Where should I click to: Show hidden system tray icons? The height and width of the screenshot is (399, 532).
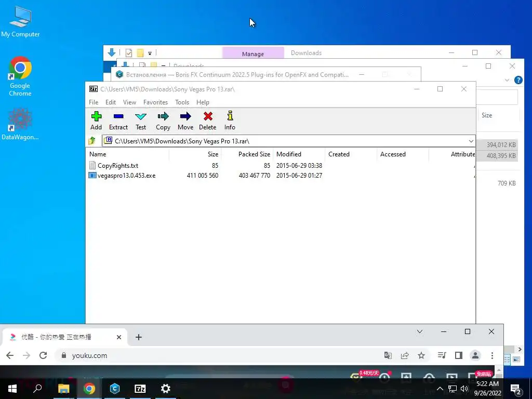pyautogui.click(x=440, y=389)
